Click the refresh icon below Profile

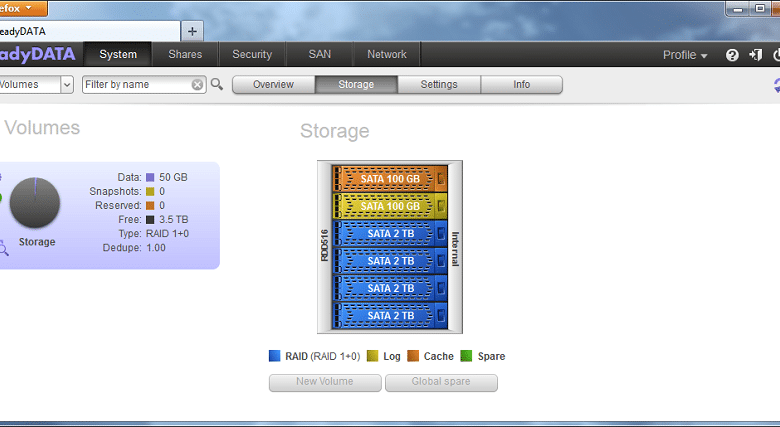[x=777, y=85]
